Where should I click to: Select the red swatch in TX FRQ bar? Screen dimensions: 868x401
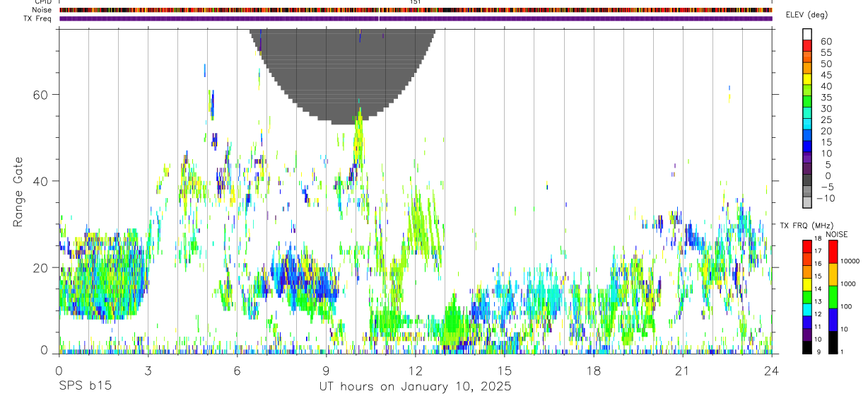point(807,247)
